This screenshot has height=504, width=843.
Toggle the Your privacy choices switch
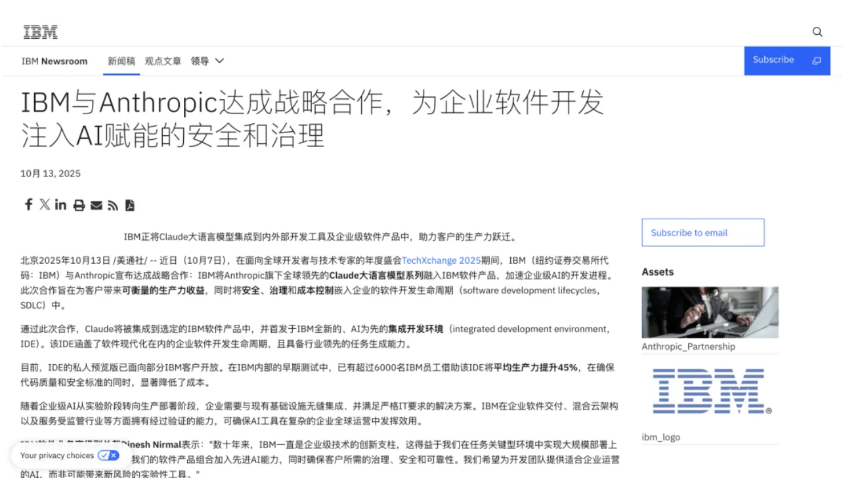pos(108,455)
